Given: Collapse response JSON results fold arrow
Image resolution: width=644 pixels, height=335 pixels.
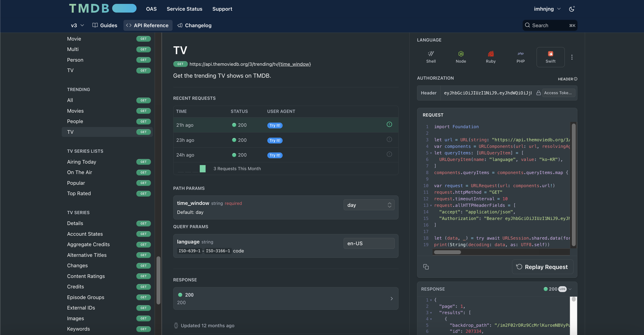Looking at the screenshot, I should point(431,313).
